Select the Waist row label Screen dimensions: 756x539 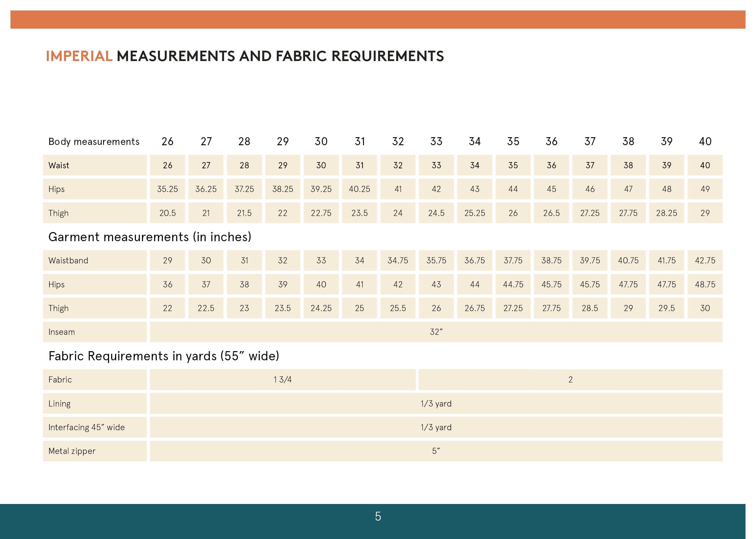click(x=59, y=165)
